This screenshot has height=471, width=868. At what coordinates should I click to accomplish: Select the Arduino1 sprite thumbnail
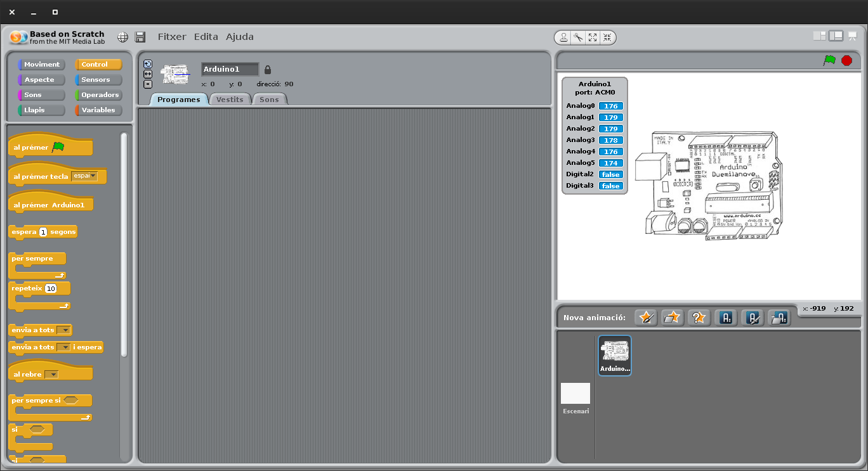[615, 355]
